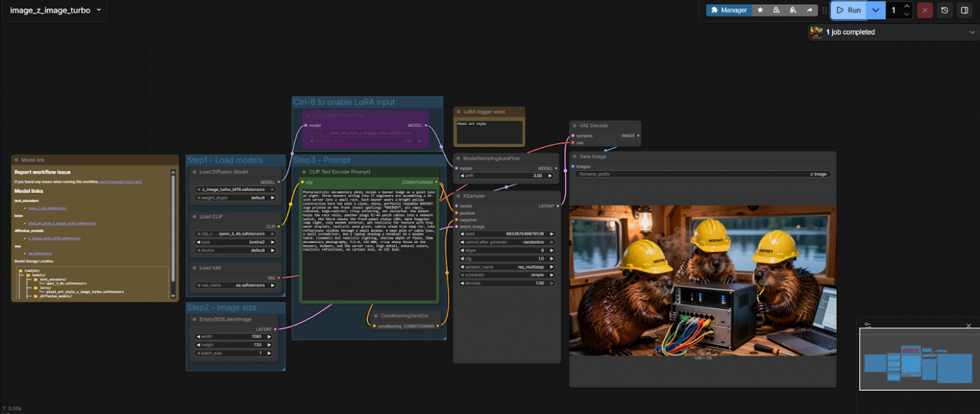Expand the Run button options arrow

(875, 10)
